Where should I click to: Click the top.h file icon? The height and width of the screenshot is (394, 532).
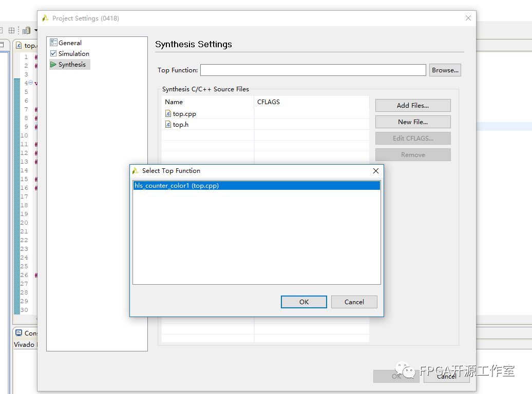tap(168, 125)
